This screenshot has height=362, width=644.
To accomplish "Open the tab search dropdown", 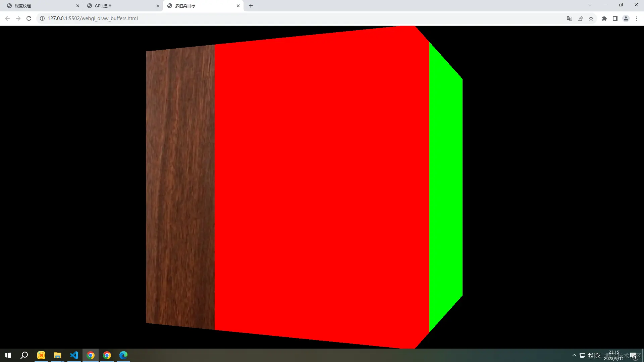I will (590, 5).
